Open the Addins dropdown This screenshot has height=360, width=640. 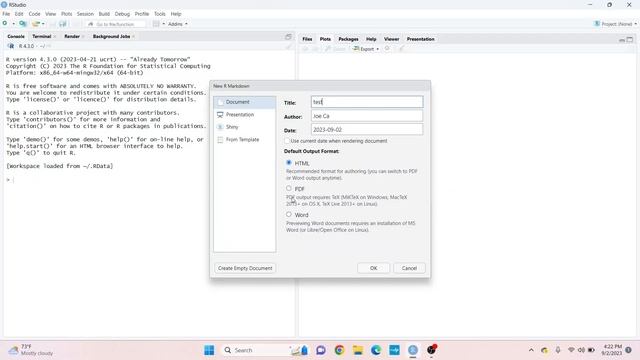pos(178,24)
